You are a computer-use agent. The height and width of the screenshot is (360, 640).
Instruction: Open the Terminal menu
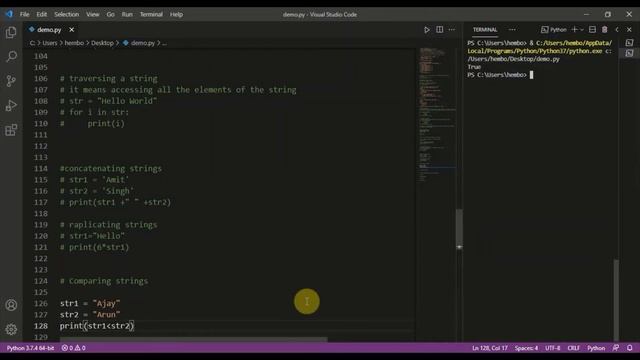pos(151,14)
